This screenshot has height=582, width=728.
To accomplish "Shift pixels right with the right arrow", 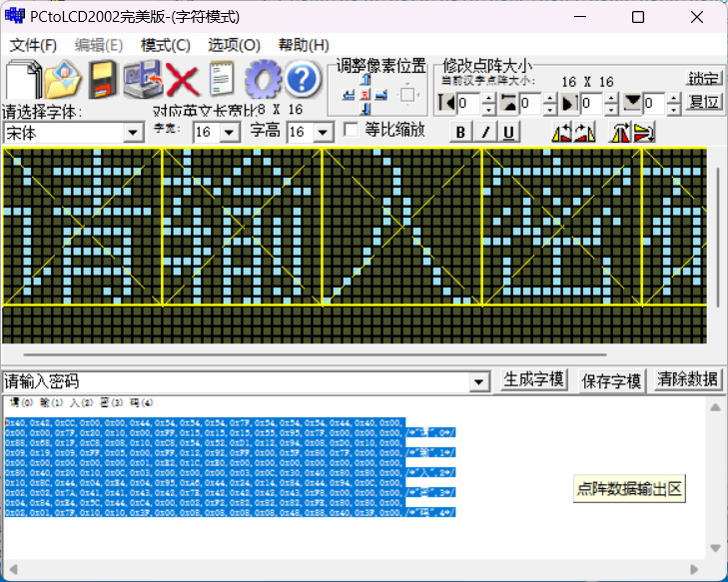I will tap(381, 95).
